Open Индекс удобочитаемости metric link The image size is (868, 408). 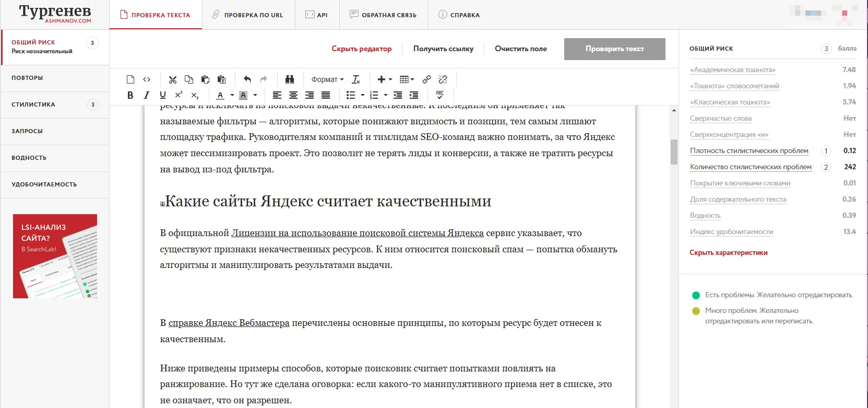click(x=732, y=231)
